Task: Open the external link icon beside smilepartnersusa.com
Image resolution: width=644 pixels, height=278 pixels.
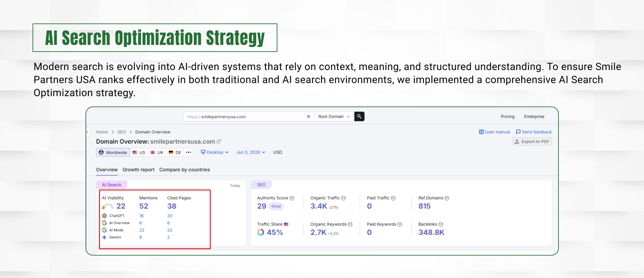Action: [219, 141]
